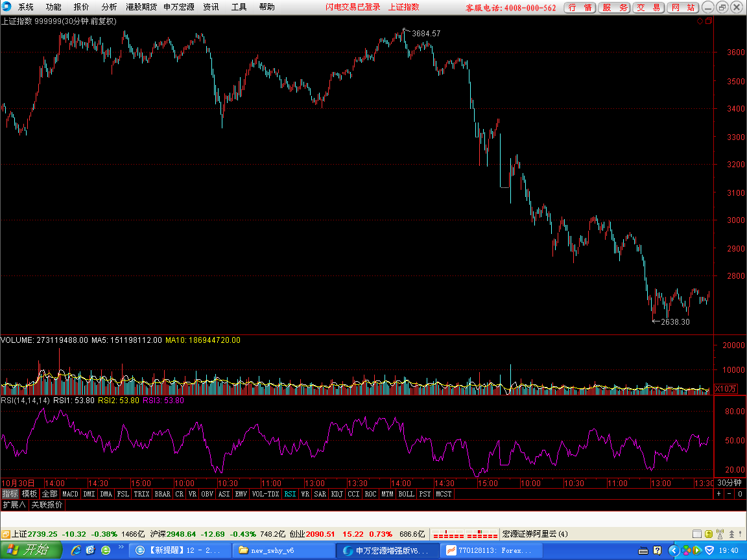Expand hidden tray icons with blue arrow
This screenshot has height=560, width=747.
pyautogui.click(x=673, y=551)
